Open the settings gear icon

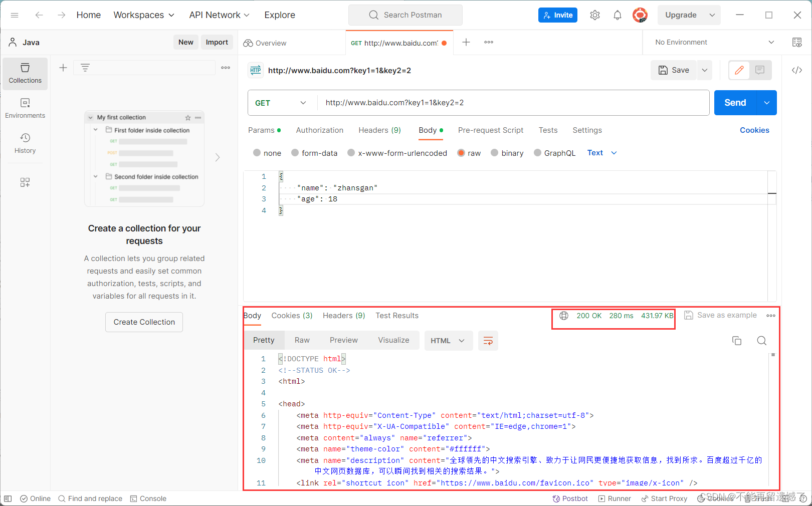point(595,15)
